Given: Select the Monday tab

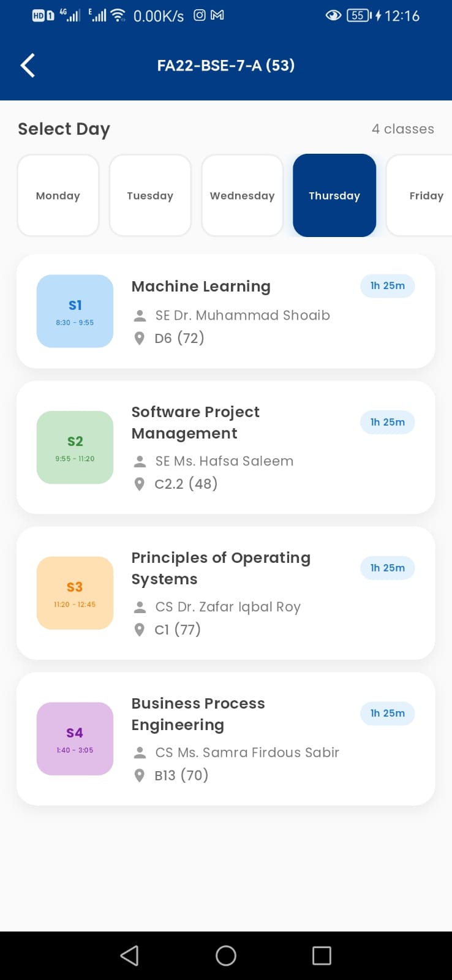Looking at the screenshot, I should click(x=58, y=195).
